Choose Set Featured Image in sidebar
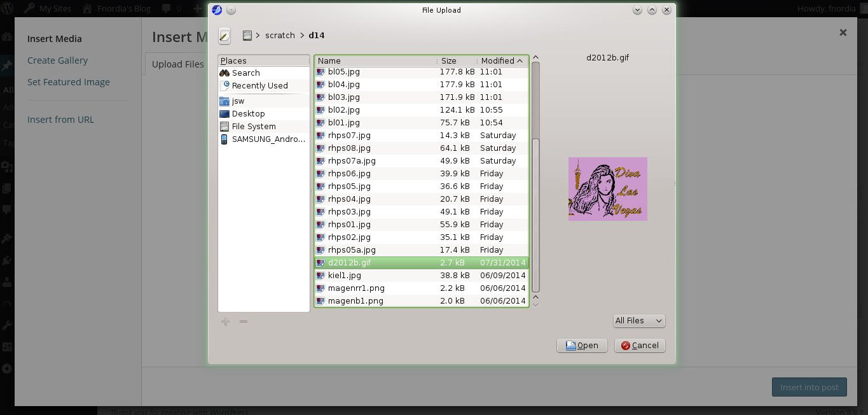This screenshot has width=868, height=415. [69, 82]
